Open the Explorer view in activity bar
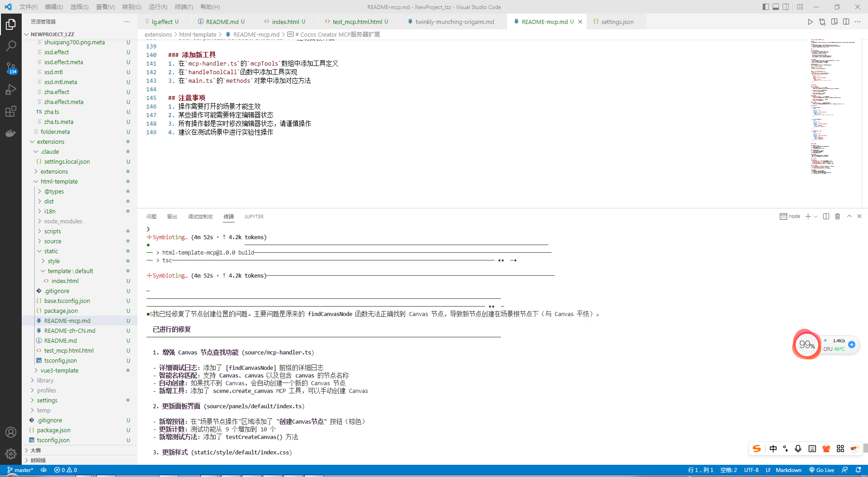This screenshot has height=477, width=868. 11,24
